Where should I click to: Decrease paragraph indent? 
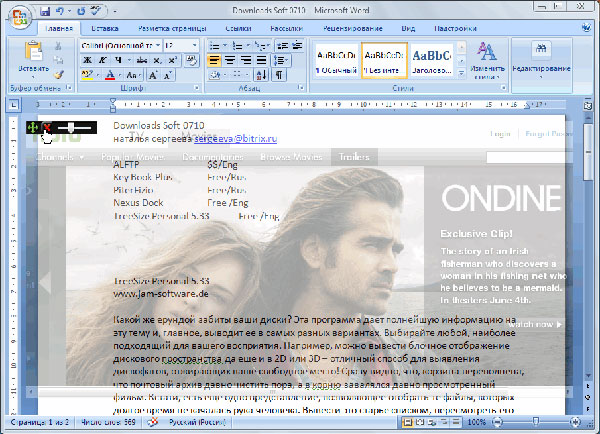tap(282, 46)
